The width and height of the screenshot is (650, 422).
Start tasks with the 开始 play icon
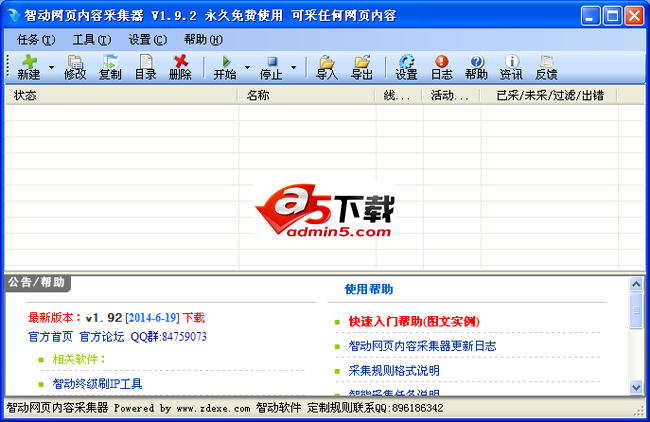click(225, 67)
